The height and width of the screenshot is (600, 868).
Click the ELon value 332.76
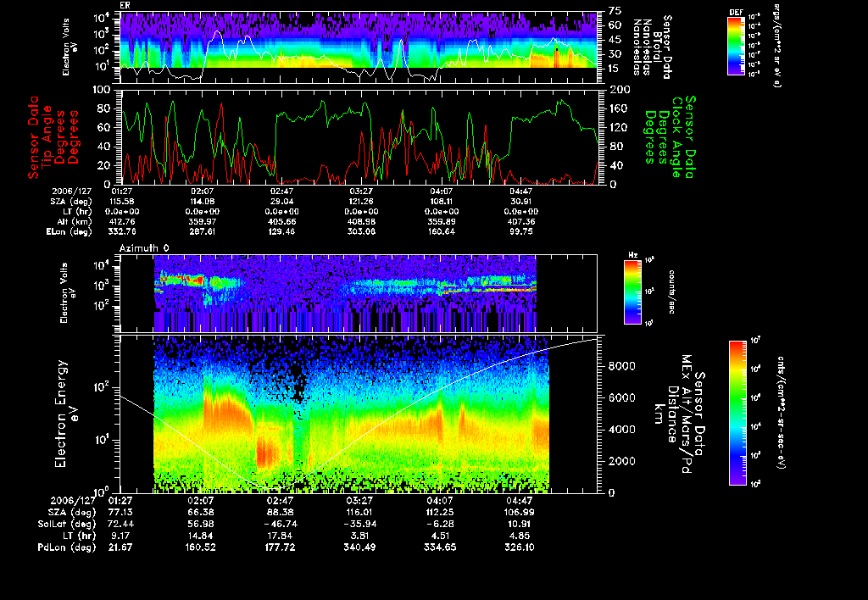pyautogui.click(x=122, y=231)
